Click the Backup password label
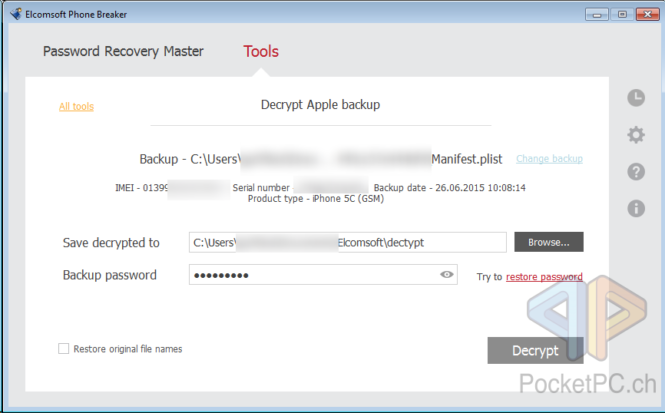665x413 pixels. click(110, 275)
